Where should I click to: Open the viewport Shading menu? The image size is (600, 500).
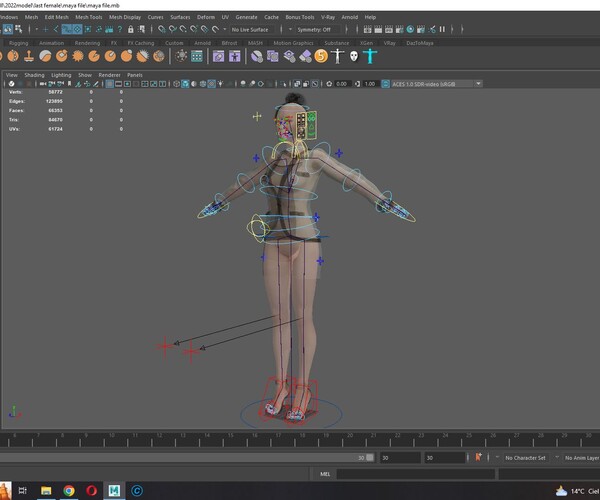34,75
